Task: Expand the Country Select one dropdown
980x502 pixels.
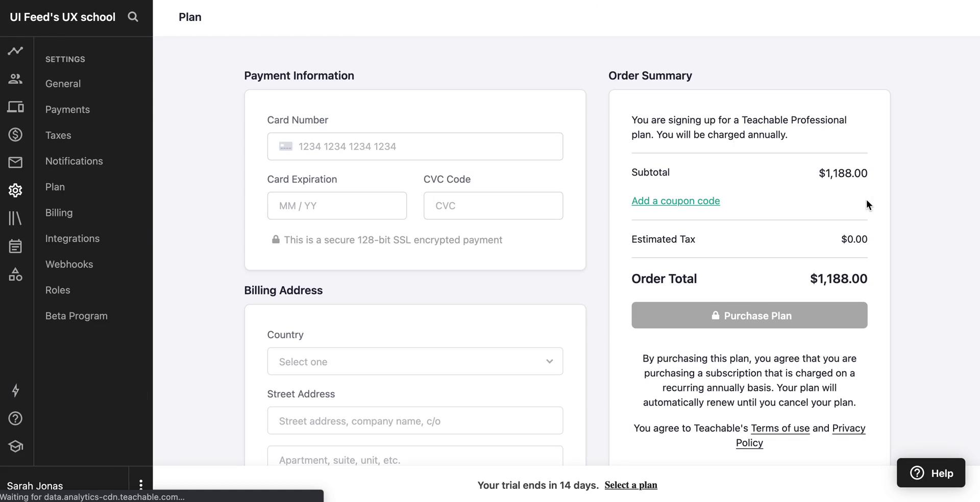Action: [x=415, y=361]
